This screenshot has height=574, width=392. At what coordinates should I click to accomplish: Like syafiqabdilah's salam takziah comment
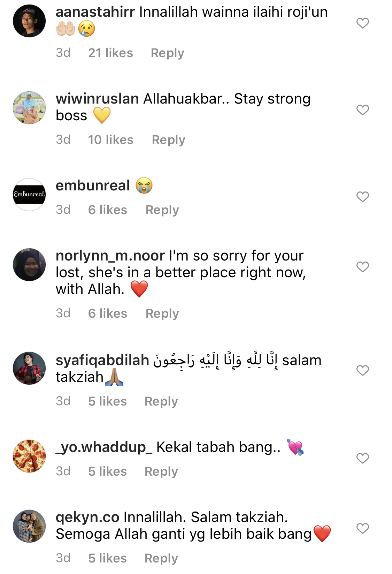pos(362,370)
